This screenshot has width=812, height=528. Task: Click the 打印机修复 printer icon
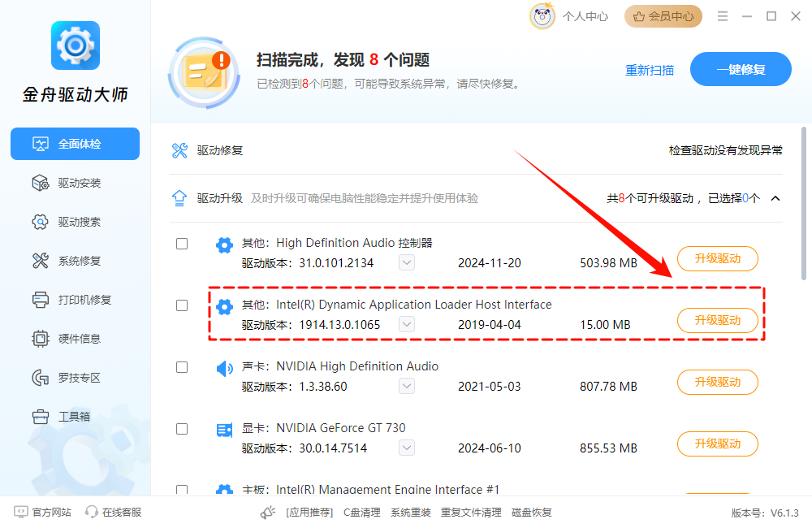click(x=41, y=300)
